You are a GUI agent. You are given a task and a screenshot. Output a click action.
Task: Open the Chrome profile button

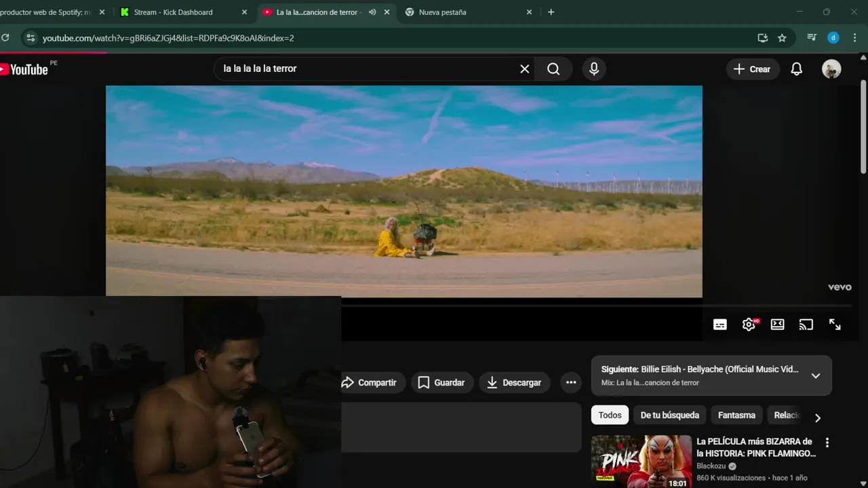point(833,38)
